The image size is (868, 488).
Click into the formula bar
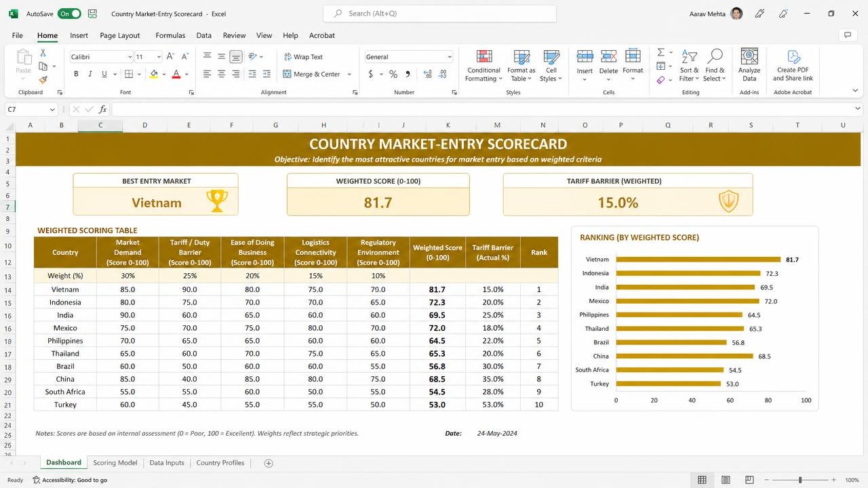coord(485,109)
